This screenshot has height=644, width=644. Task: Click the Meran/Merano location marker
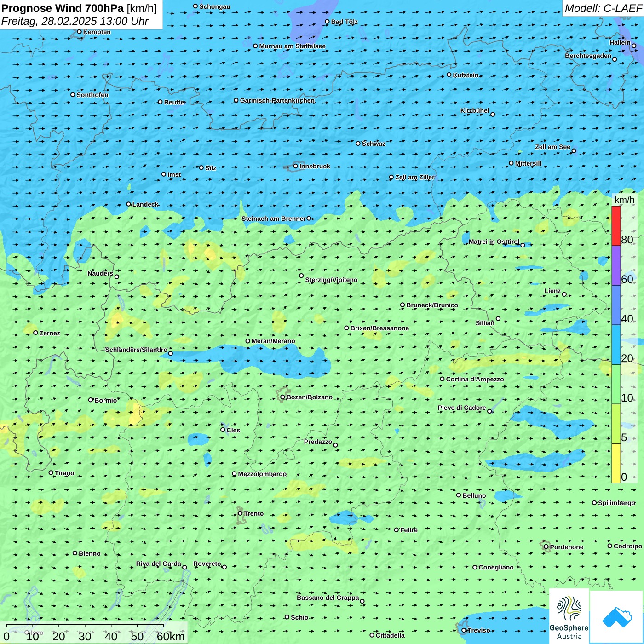(x=247, y=341)
